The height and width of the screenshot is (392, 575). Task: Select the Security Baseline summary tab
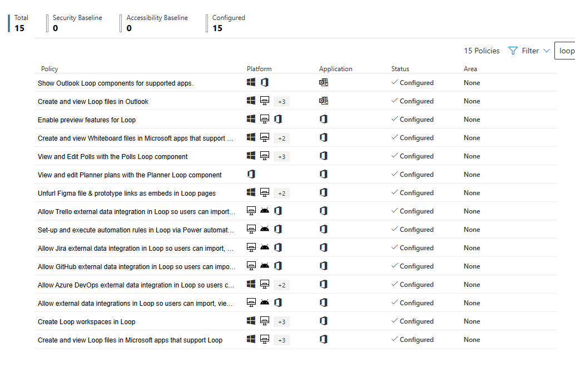[x=75, y=23]
